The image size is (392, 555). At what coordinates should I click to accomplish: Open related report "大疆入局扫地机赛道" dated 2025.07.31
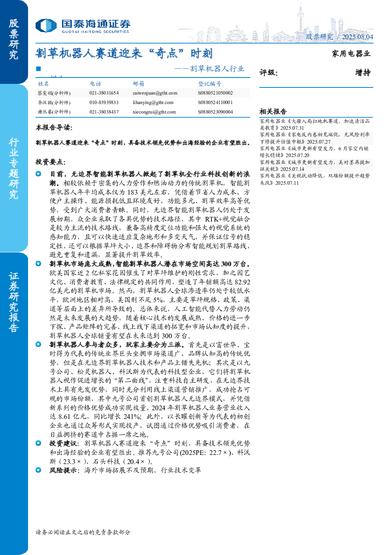tap(315, 124)
